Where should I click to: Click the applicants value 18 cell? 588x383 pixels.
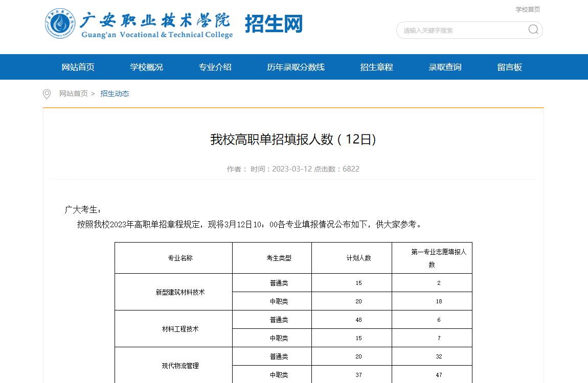[x=432, y=301]
